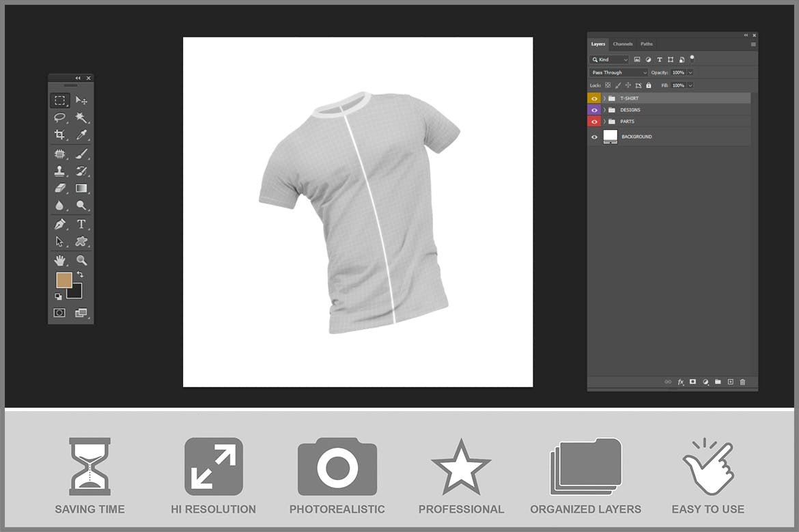Select the Crop tool
Viewport: 799px width, 532px height.
click(x=60, y=136)
